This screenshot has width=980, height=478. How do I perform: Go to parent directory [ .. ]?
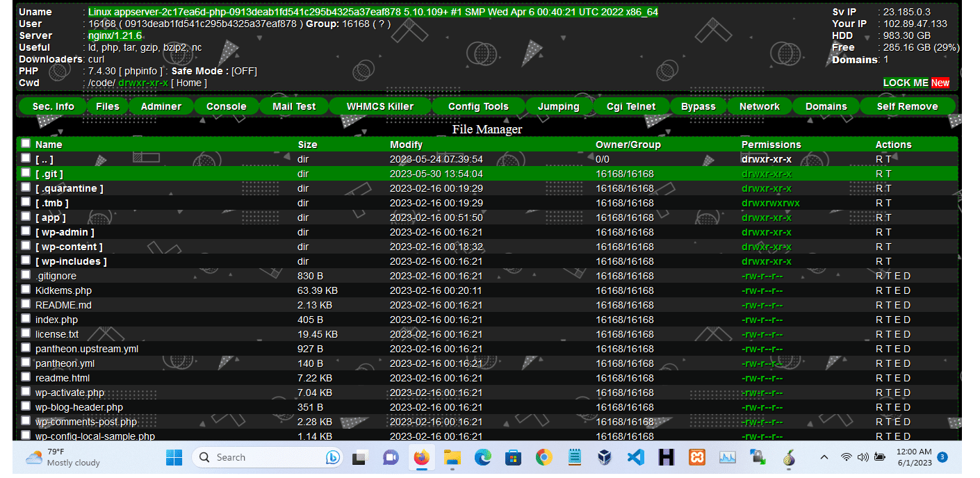pos(44,159)
